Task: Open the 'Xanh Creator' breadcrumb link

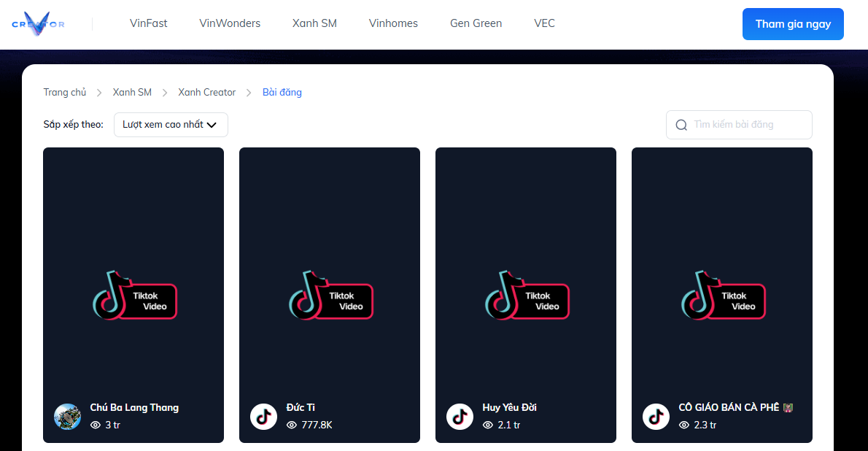Action: point(206,92)
